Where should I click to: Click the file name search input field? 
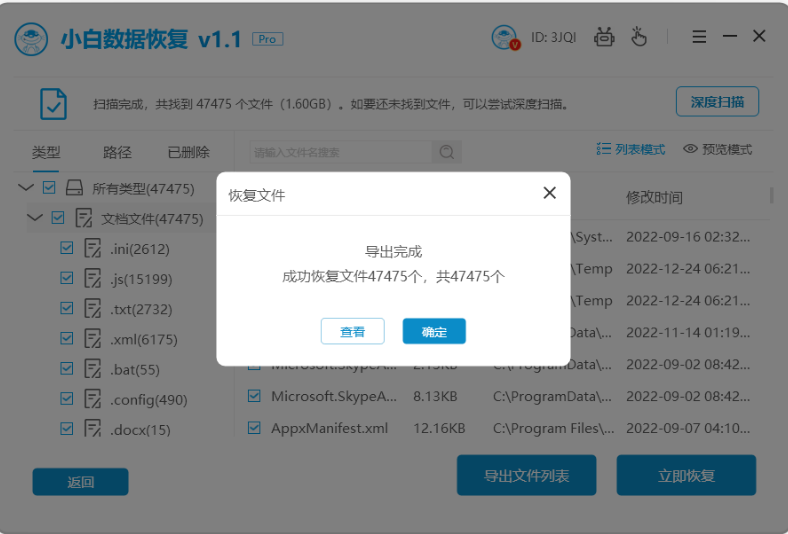(x=340, y=152)
